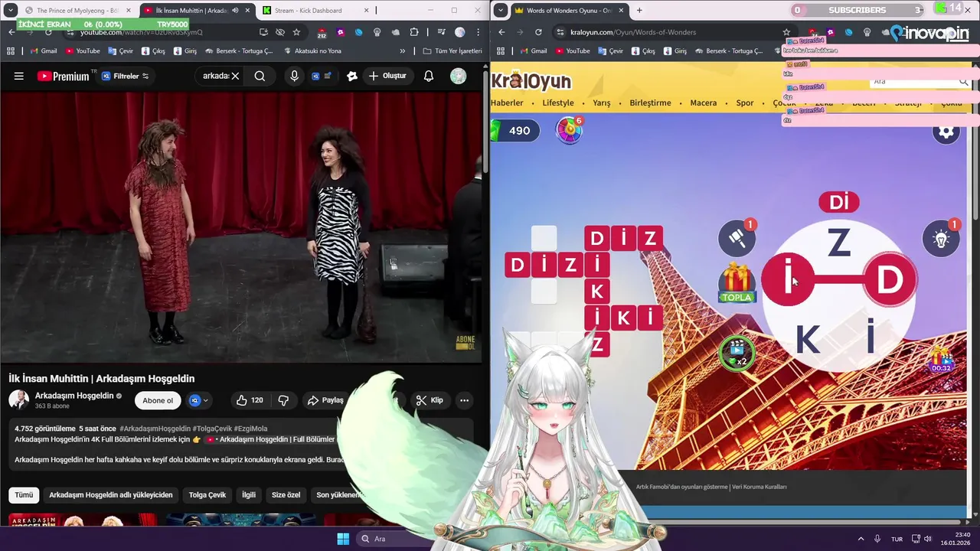Image resolution: width=980 pixels, height=551 pixels.
Task: Collect the TOPLA gift box
Action: click(737, 282)
